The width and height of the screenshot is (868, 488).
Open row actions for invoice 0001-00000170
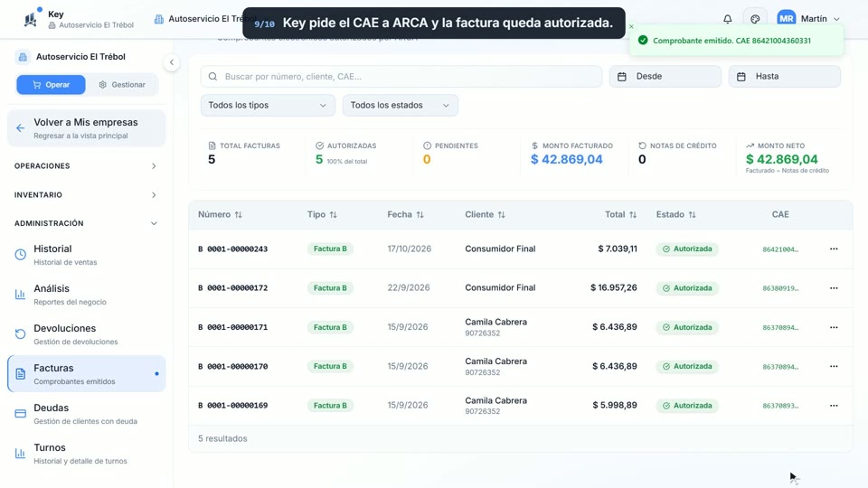pyautogui.click(x=834, y=366)
